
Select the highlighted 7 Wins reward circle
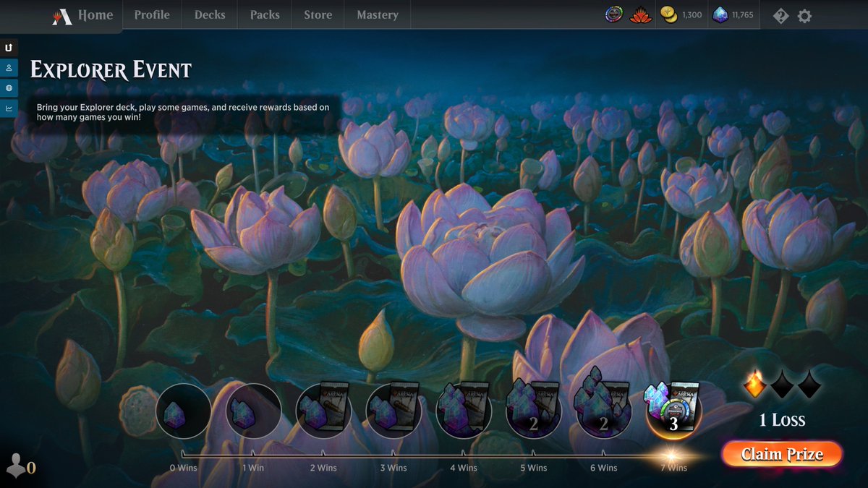click(x=673, y=411)
